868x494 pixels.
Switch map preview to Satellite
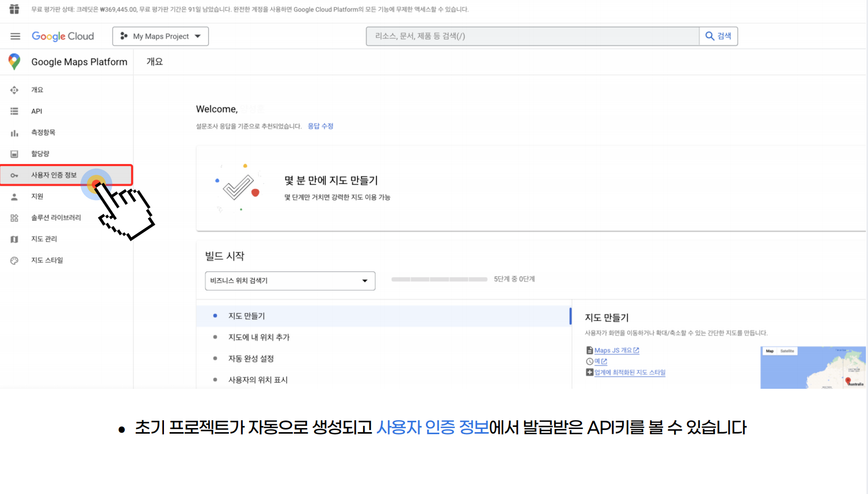pyautogui.click(x=787, y=351)
